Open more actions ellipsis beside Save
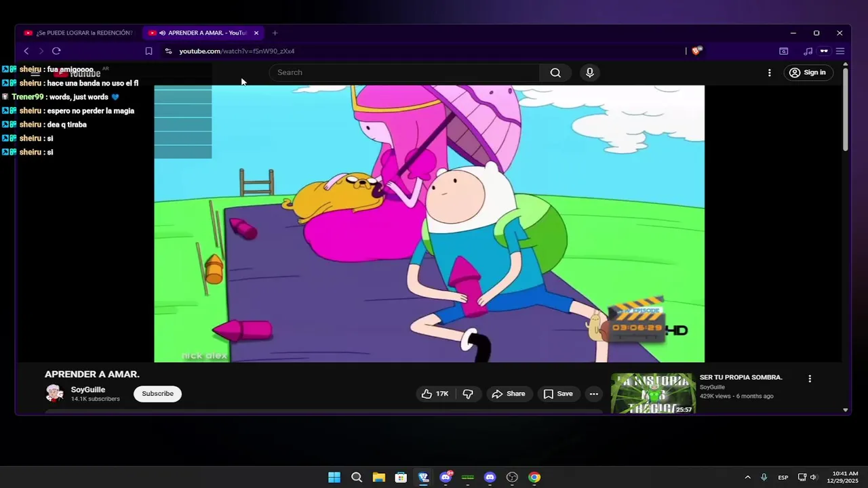The width and height of the screenshot is (868, 488). pos(594,394)
